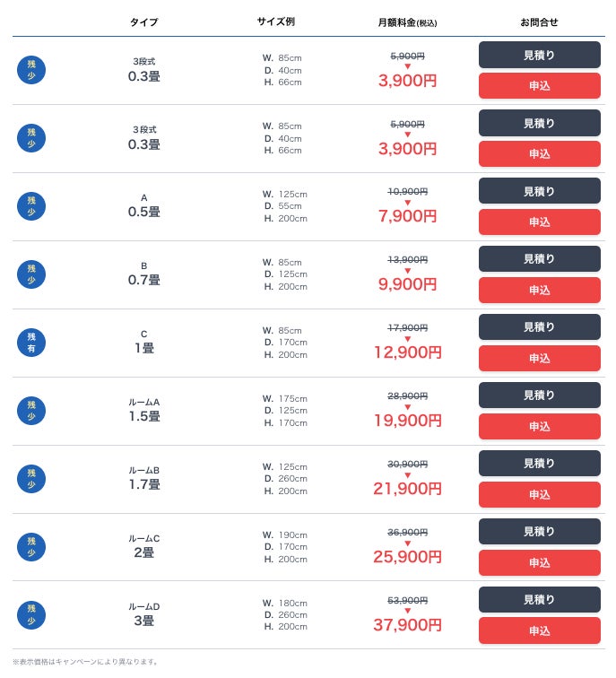Click the 残少 badge in the ルームD row
This screenshot has width=616, height=678.
[31, 615]
